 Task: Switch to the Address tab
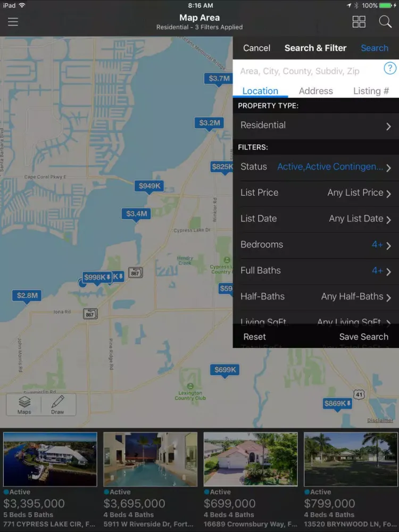(315, 91)
